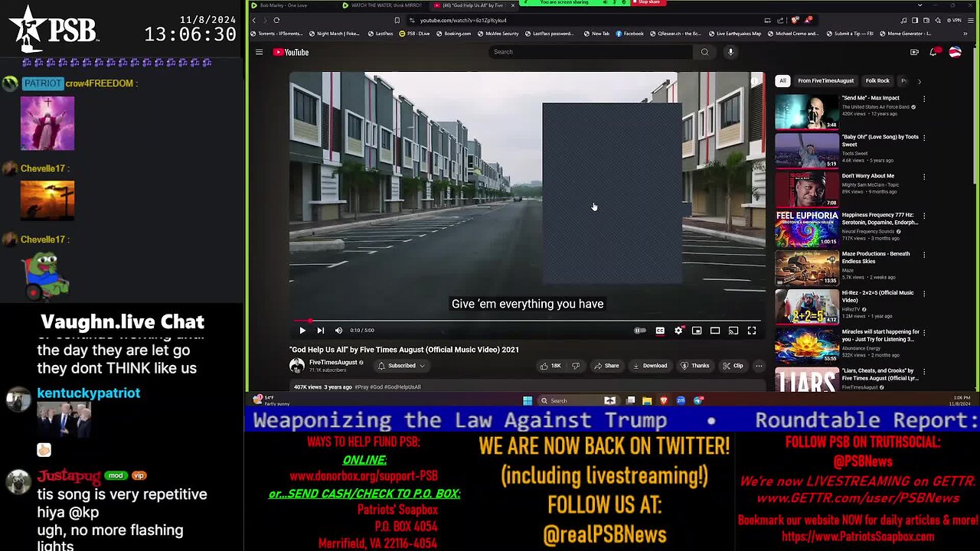Screen dimensions: 980x551
Task: Open player settings gear
Action: (678, 331)
